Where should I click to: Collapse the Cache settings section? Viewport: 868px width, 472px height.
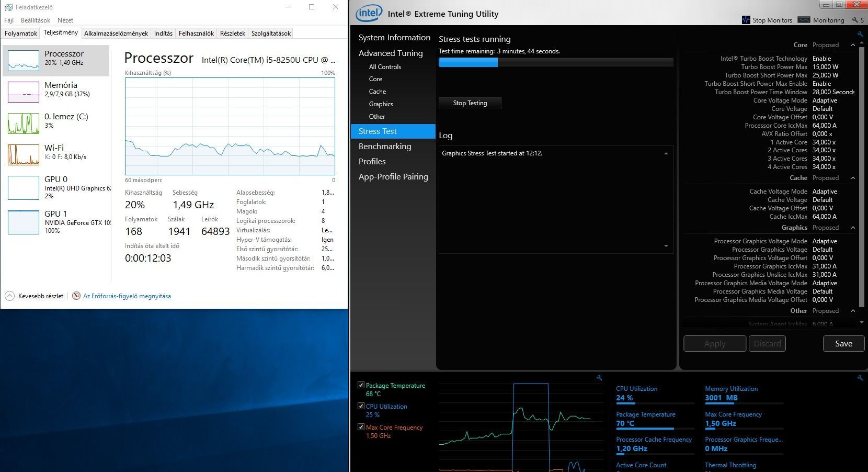[853, 178]
